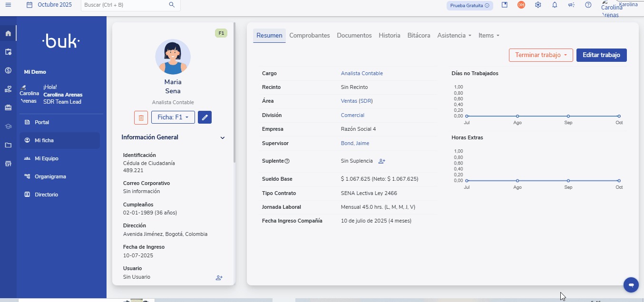Click the add substitute icon beside Sin Suplencia
Screen dimensions: 644x302
(x=381, y=161)
